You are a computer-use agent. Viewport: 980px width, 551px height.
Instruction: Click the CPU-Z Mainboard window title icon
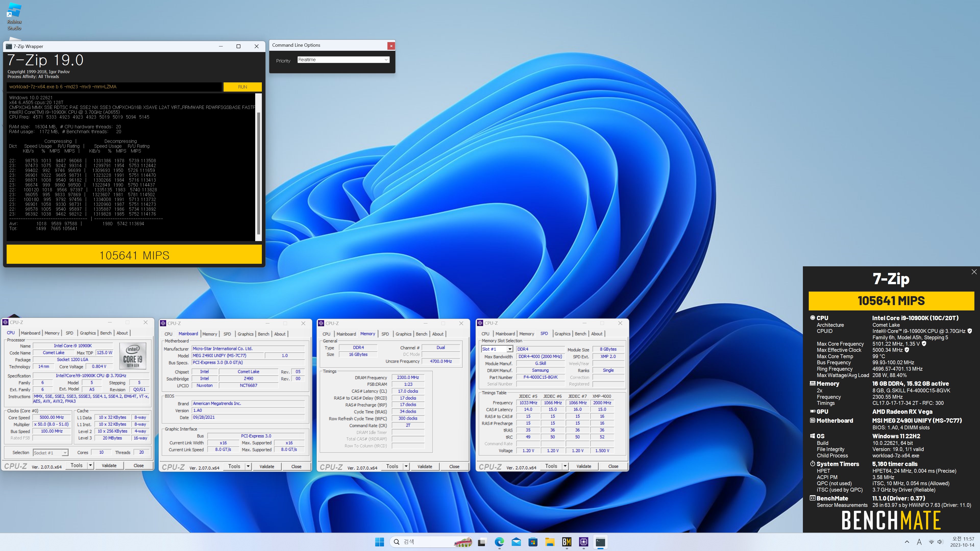coord(163,323)
